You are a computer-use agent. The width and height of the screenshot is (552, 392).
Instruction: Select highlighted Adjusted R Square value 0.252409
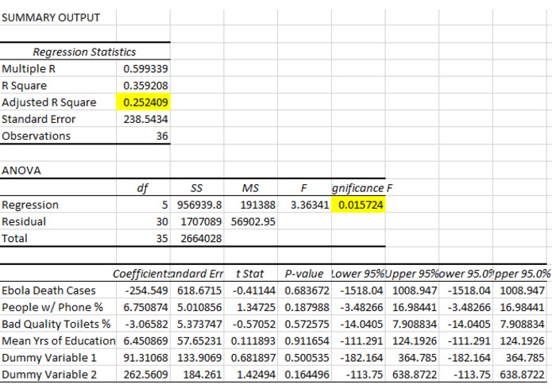(x=143, y=102)
